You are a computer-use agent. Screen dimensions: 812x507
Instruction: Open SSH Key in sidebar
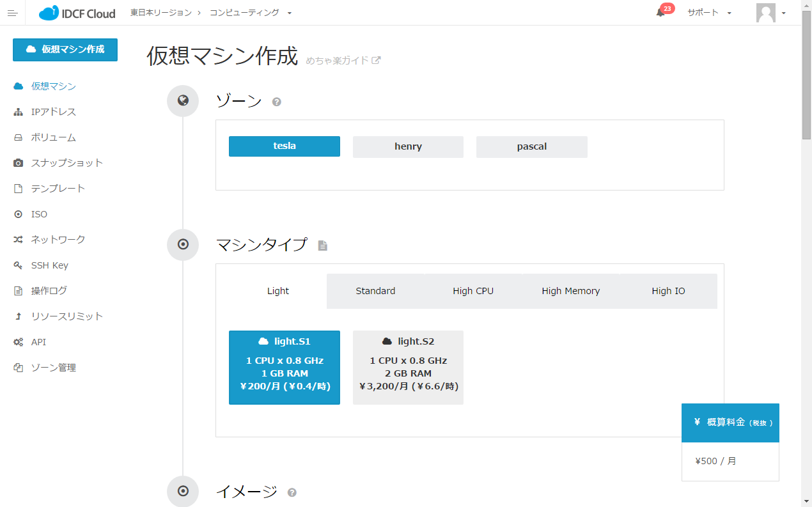[49, 265]
